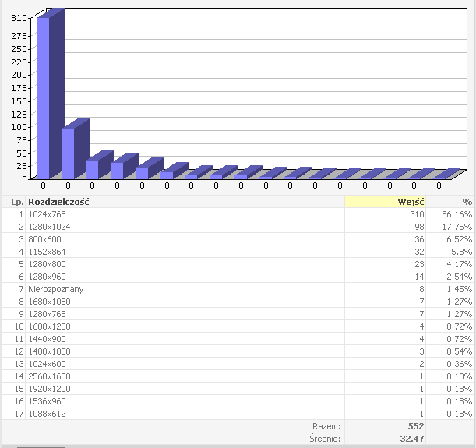Click the 36 visits value for 800x600
The image size is (476, 448).
click(419, 239)
